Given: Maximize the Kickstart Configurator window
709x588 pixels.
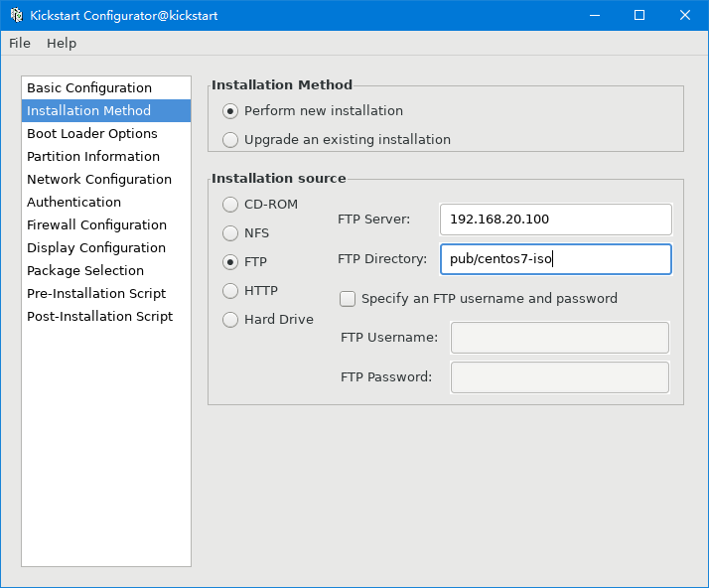Looking at the screenshot, I should 639,15.
